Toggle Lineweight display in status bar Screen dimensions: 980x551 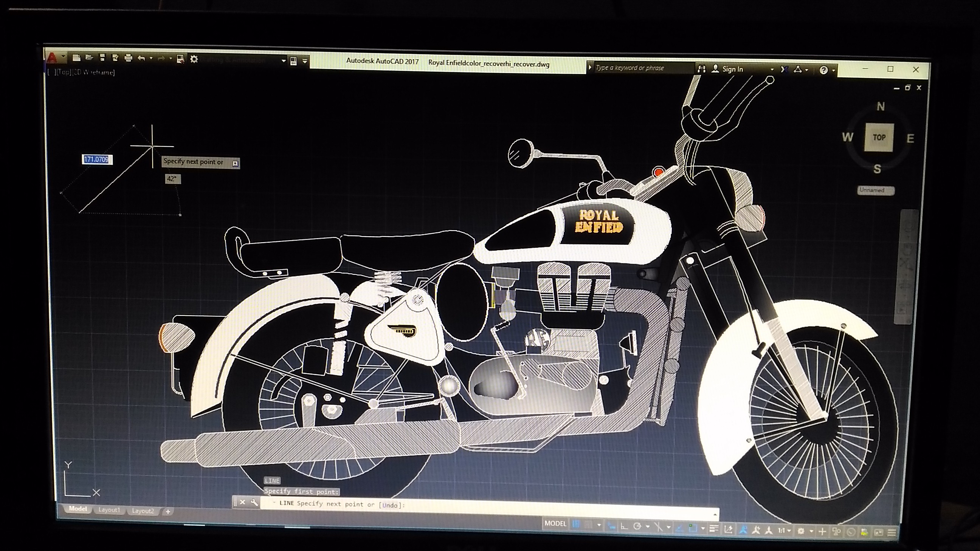coord(715,529)
